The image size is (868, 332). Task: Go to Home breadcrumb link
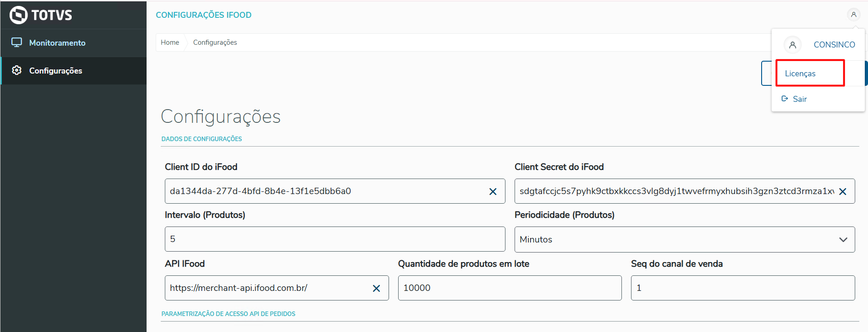170,42
